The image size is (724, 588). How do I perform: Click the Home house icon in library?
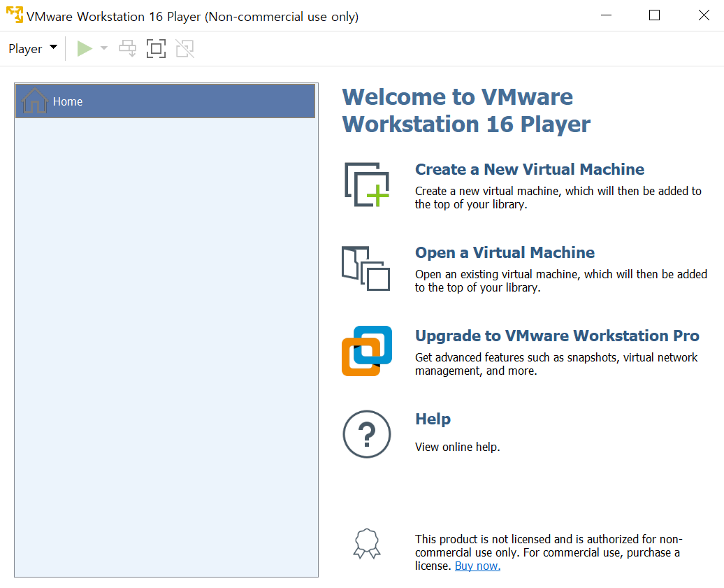pyautogui.click(x=34, y=100)
